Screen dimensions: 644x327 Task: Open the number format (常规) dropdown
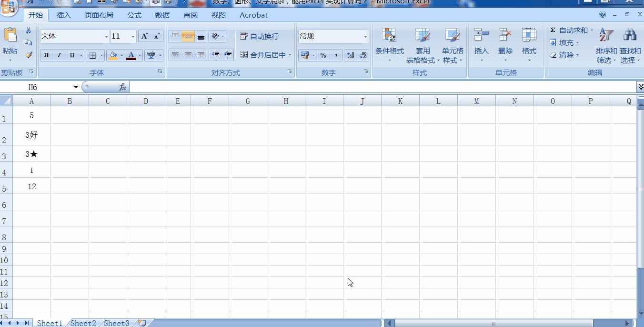[365, 36]
